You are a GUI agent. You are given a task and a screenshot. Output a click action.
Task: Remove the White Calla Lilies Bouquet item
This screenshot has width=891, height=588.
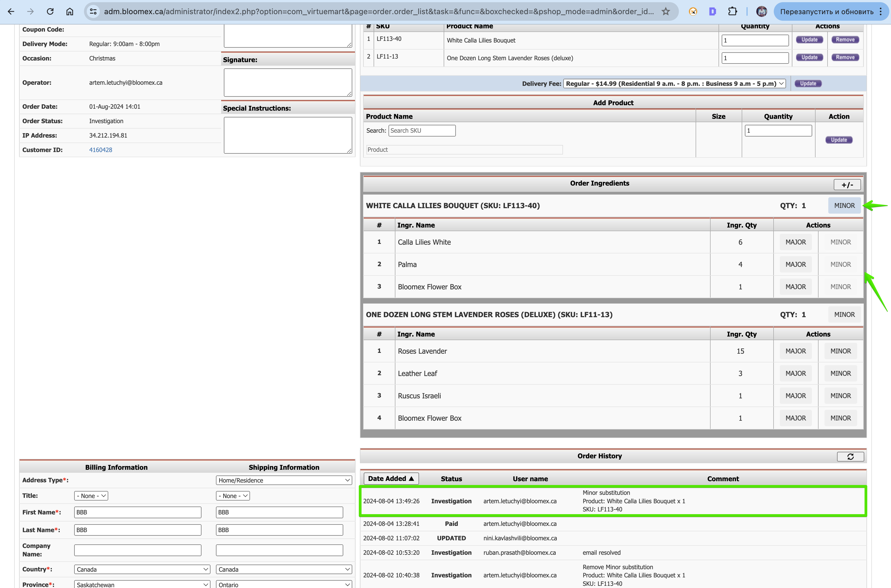point(845,40)
